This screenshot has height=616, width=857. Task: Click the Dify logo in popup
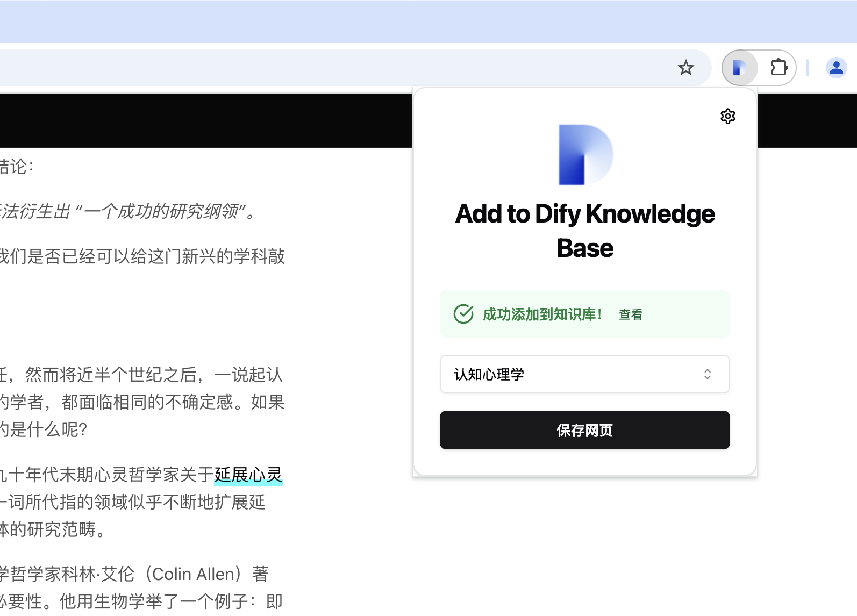pyautogui.click(x=585, y=155)
